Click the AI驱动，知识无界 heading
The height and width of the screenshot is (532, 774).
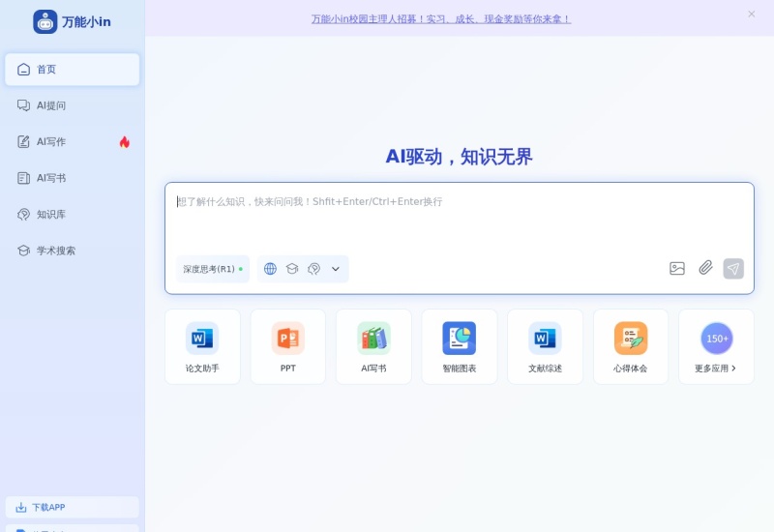coord(459,157)
